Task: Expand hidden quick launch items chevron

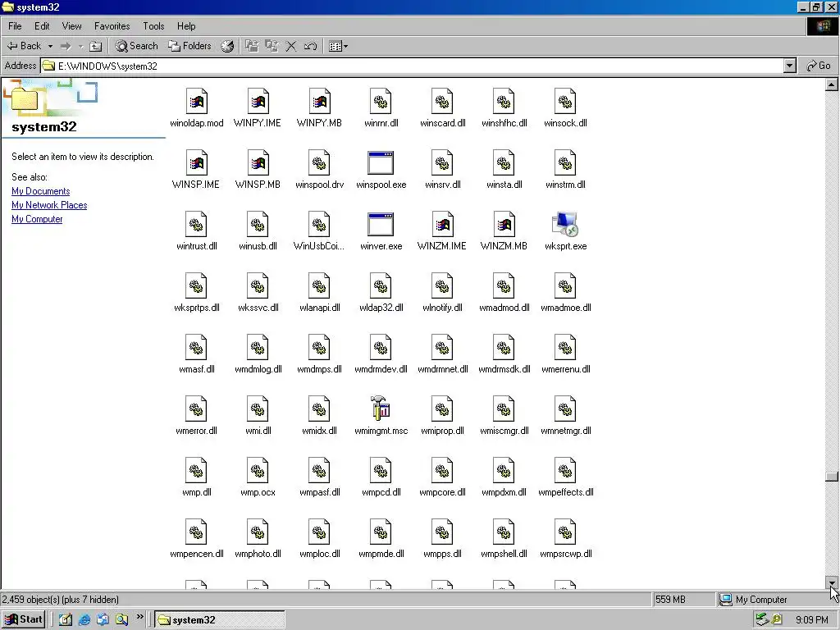Action: click(x=139, y=617)
